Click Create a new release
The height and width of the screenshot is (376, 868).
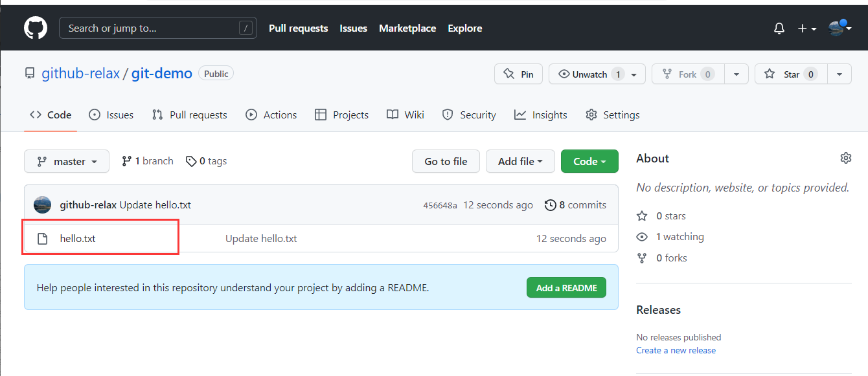[x=676, y=350]
